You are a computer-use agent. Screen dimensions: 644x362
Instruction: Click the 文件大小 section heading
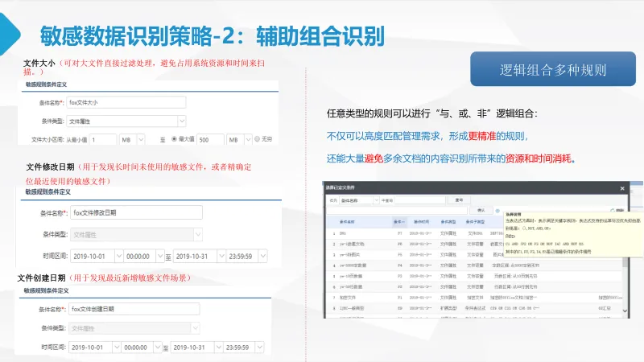(x=39, y=64)
